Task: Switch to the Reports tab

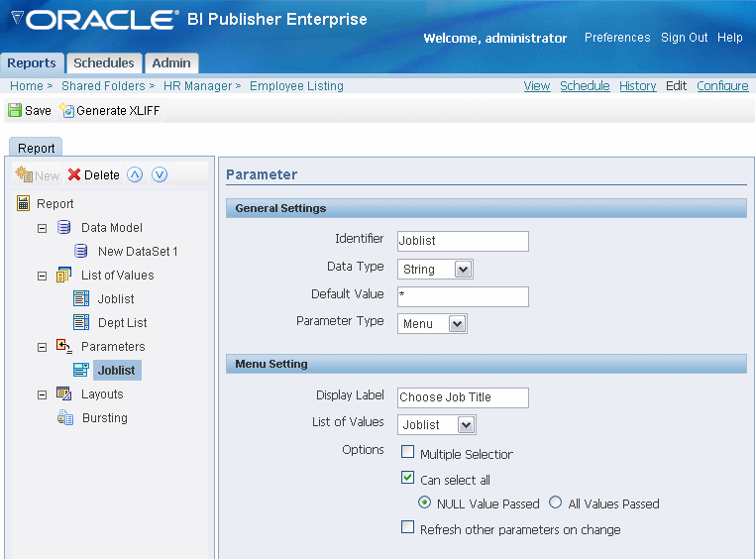Action: pyautogui.click(x=32, y=63)
